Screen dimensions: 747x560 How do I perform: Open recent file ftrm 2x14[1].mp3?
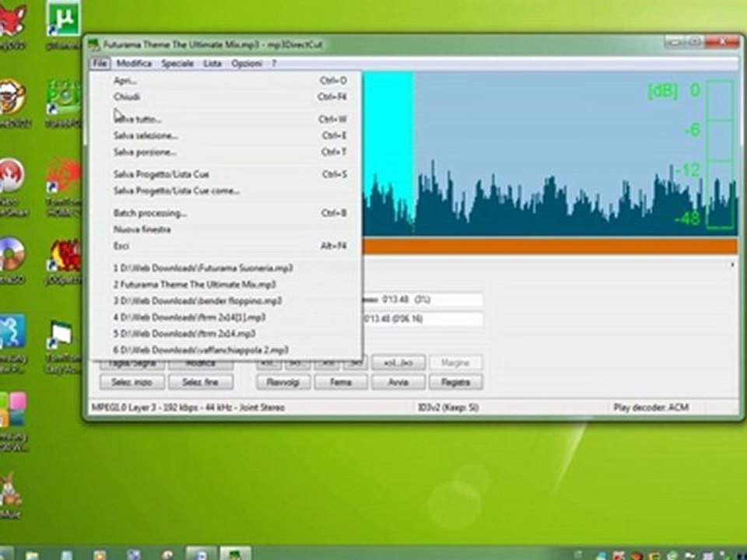(x=226, y=317)
